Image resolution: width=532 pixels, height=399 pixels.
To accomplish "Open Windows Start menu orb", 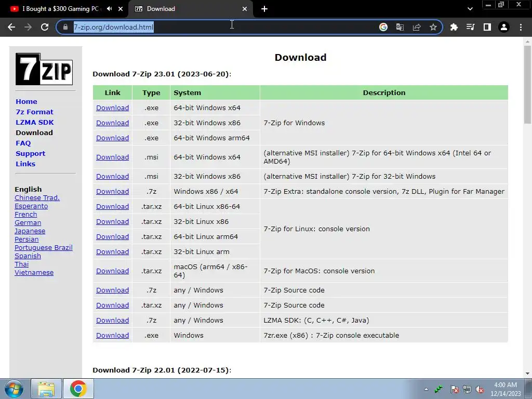I will pyautogui.click(x=14, y=389).
